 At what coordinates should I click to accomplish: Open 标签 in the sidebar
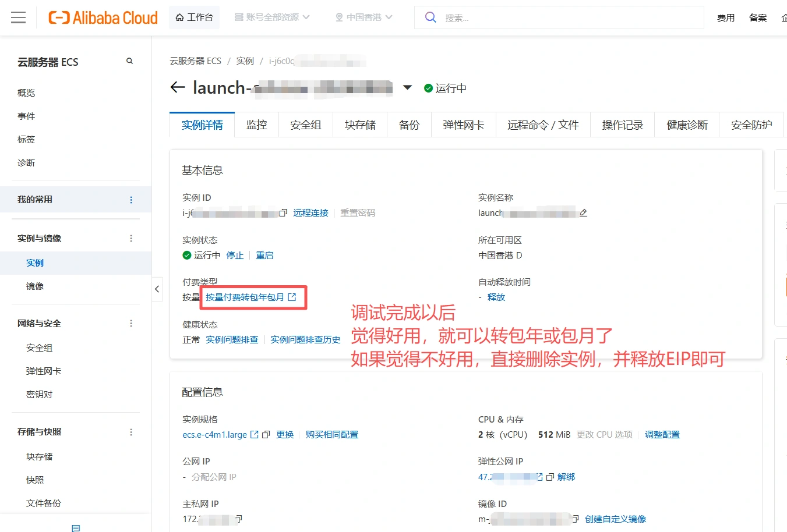pyautogui.click(x=26, y=140)
